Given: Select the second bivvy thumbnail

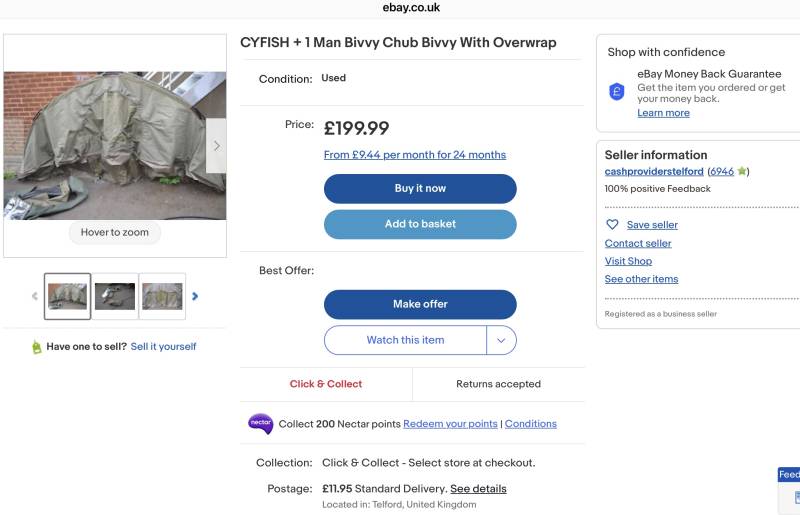Looking at the screenshot, I should point(115,296).
